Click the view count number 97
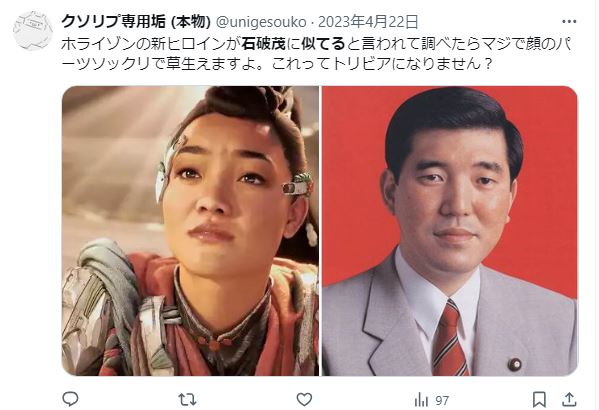Viewport: 599px width, 410px height. tap(442, 400)
